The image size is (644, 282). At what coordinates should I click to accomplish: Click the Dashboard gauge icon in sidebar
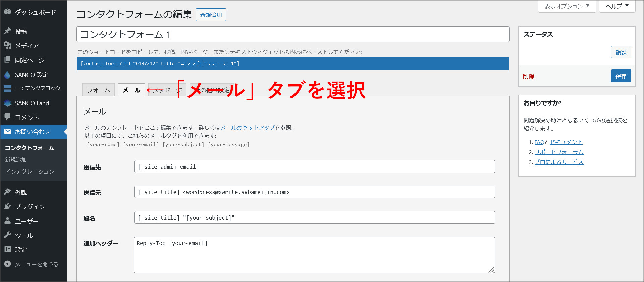pos(7,12)
